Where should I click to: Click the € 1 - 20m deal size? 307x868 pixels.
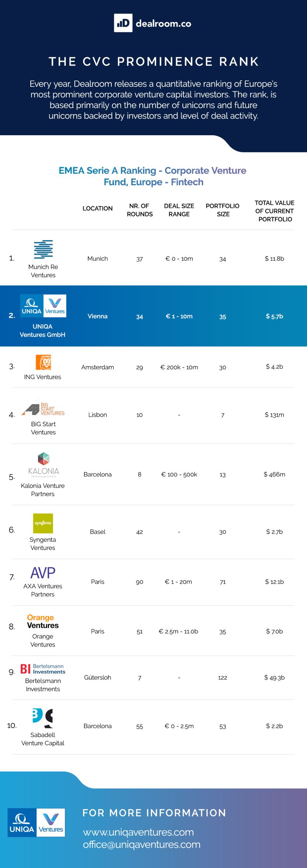tap(178, 582)
